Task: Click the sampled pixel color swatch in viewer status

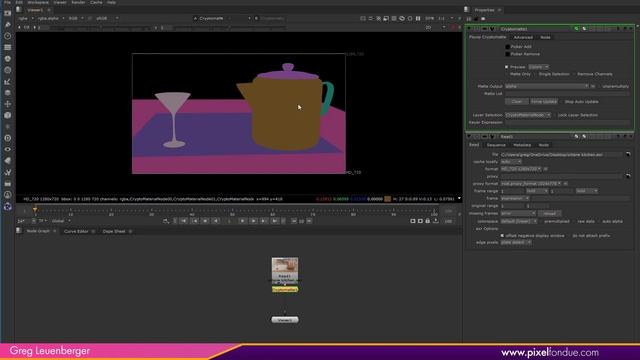Action: 387,199
